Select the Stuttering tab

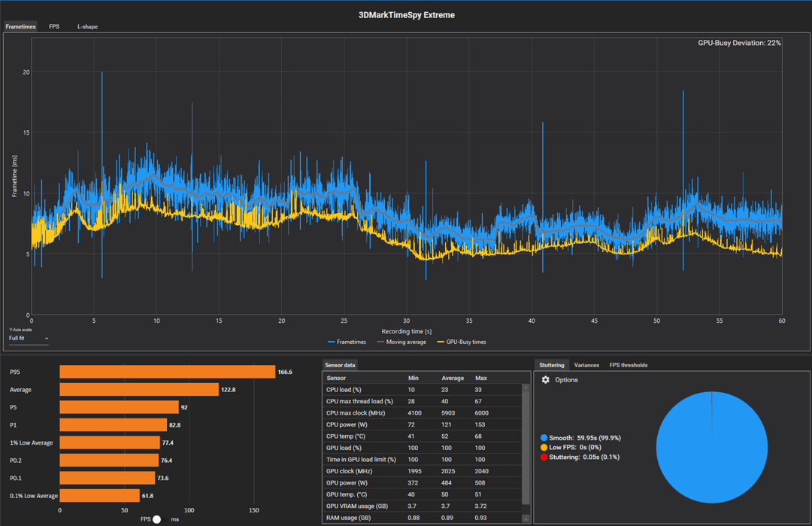552,366
